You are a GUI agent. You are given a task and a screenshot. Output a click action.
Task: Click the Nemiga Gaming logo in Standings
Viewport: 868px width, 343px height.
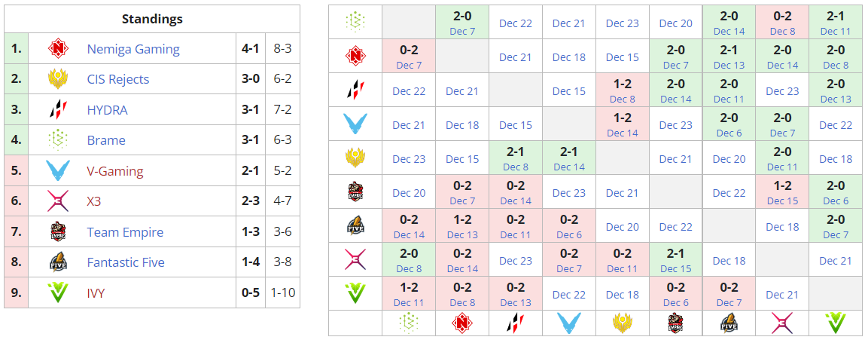[58, 49]
